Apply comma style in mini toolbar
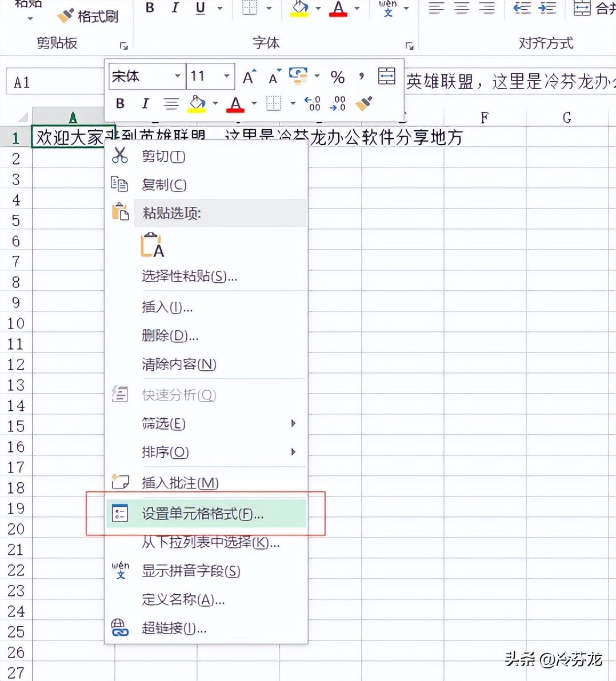Viewport: 616px width, 681px height. 361,77
